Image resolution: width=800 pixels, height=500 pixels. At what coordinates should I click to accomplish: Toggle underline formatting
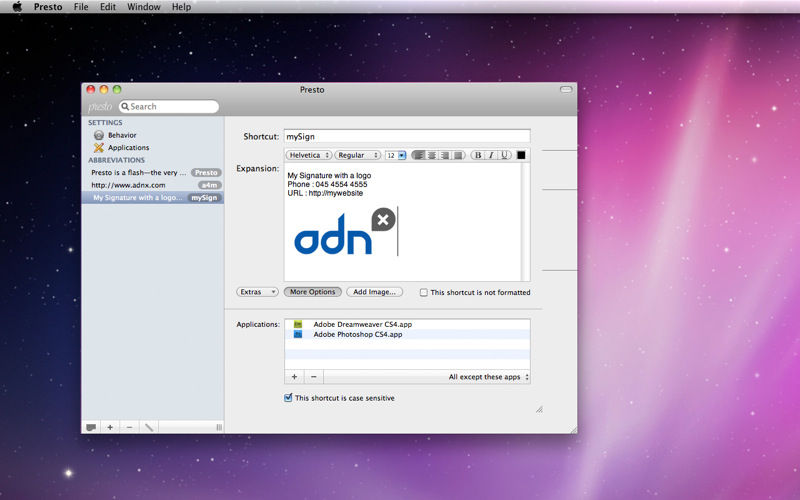[505, 155]
